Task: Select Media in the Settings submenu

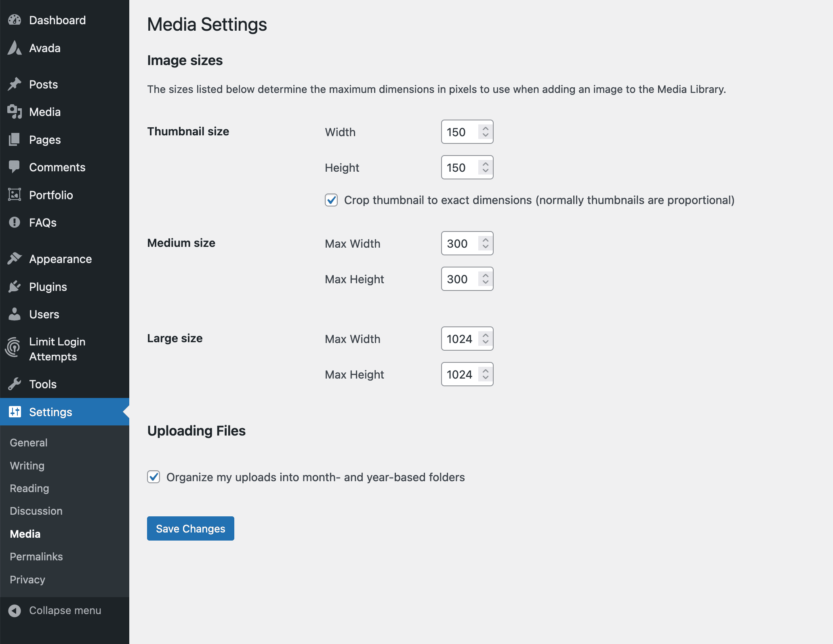Action: [25, 534]
